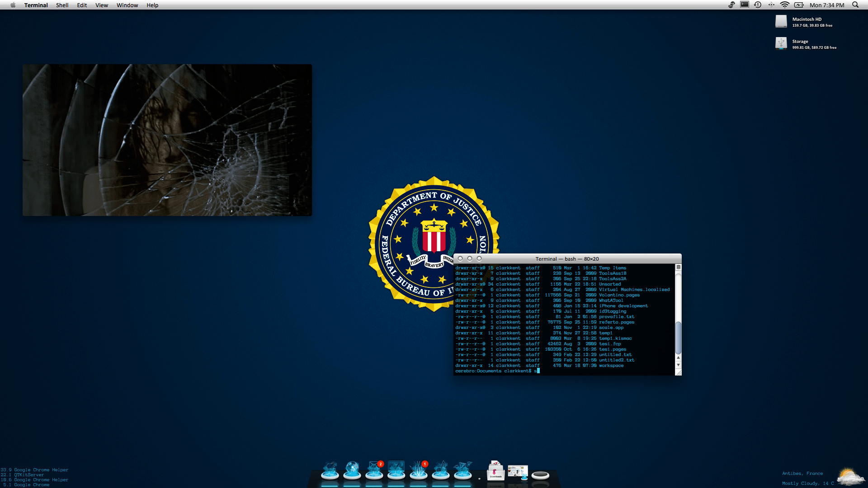The width and height of the screenshot is (868, 488).
Task: Click the Mon 7:34 PM clock
Action: click(x=826, y=5)
